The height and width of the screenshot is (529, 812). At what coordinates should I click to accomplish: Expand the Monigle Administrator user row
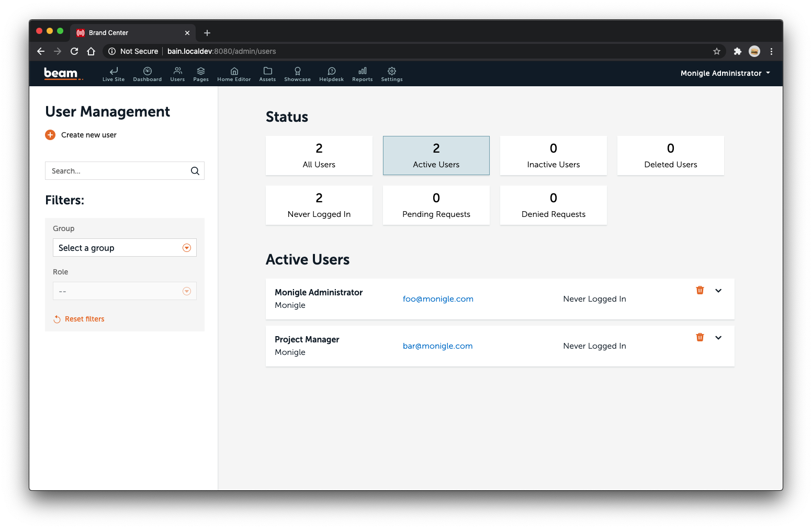[718, 291]
